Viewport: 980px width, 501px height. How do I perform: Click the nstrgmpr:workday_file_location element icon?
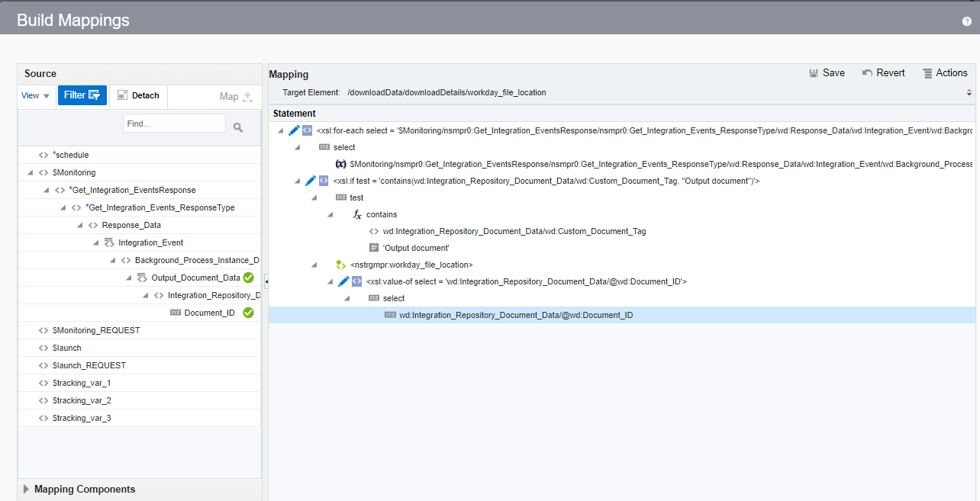point(340,264)
